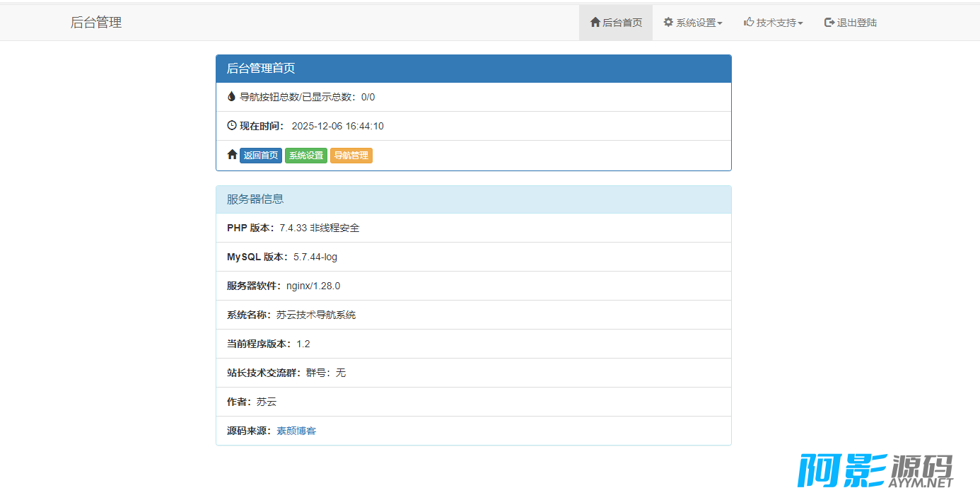Click the 服务器信息 panel heading

coord(473,199)
